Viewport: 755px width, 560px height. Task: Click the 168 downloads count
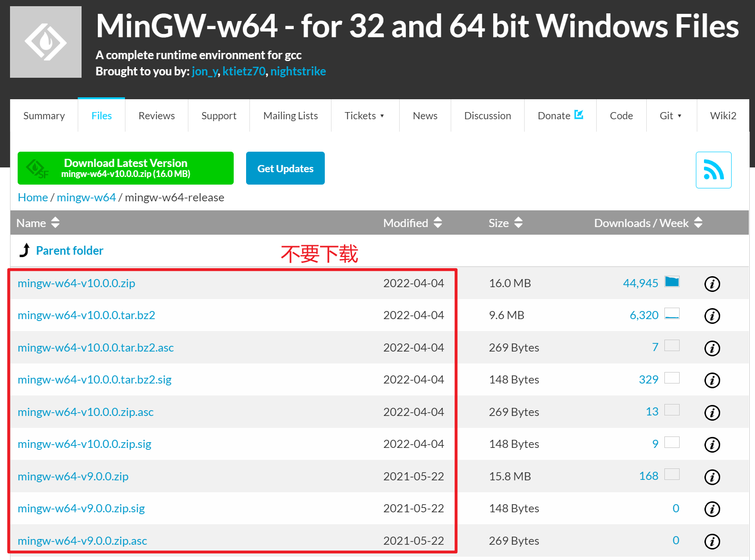[649, 476]
